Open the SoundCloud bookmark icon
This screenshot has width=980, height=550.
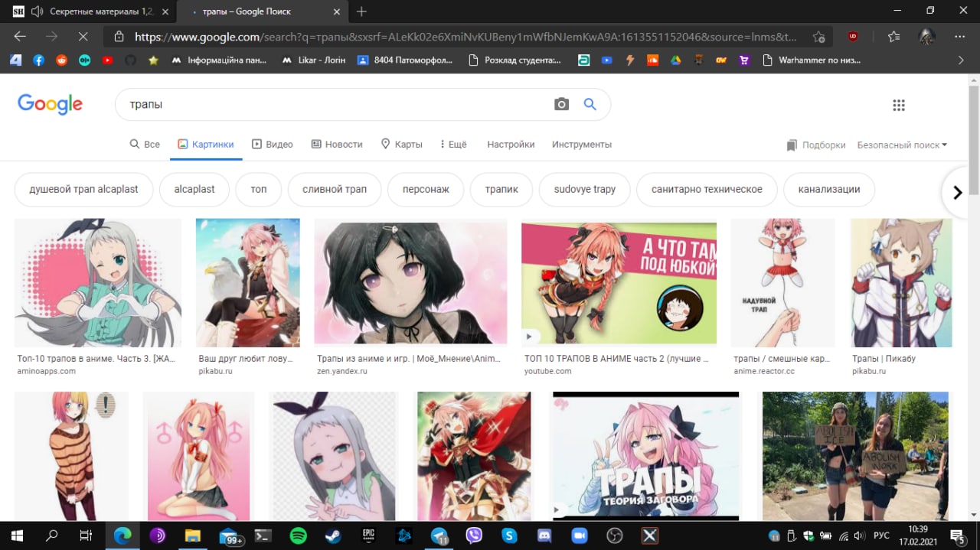point(652,60)
